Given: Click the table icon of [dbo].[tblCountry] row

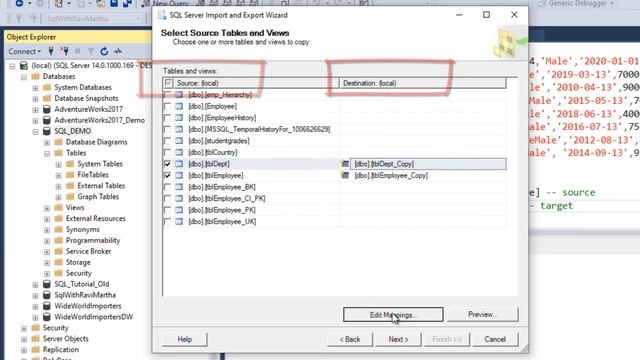Looking at the screenshot, I should [x=179, y=152].
